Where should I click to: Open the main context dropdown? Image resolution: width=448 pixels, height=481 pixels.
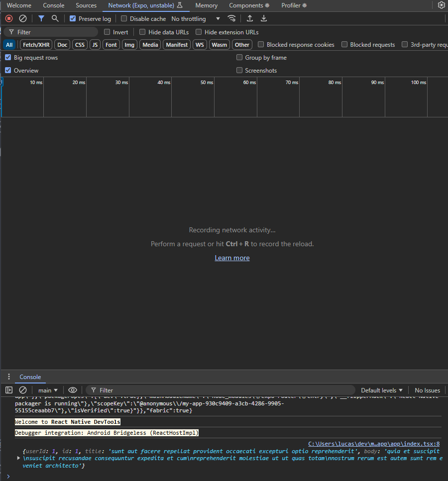[48, 390]
